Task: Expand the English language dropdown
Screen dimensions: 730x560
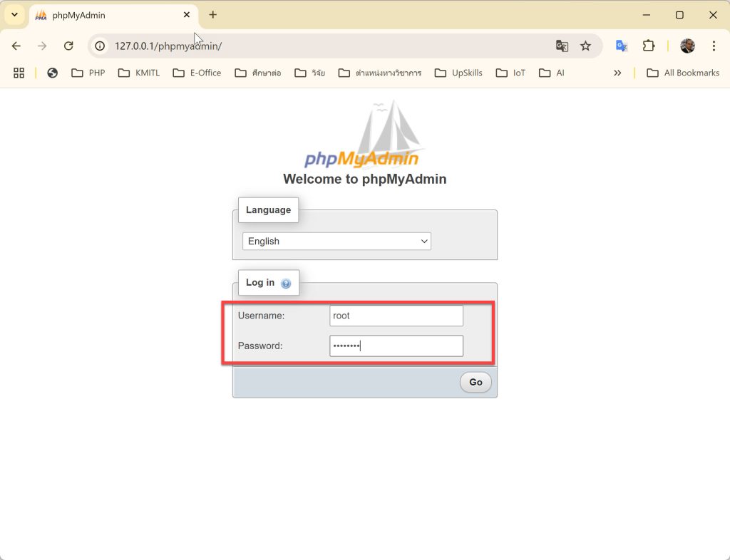Action: click(x=336, y=242)
